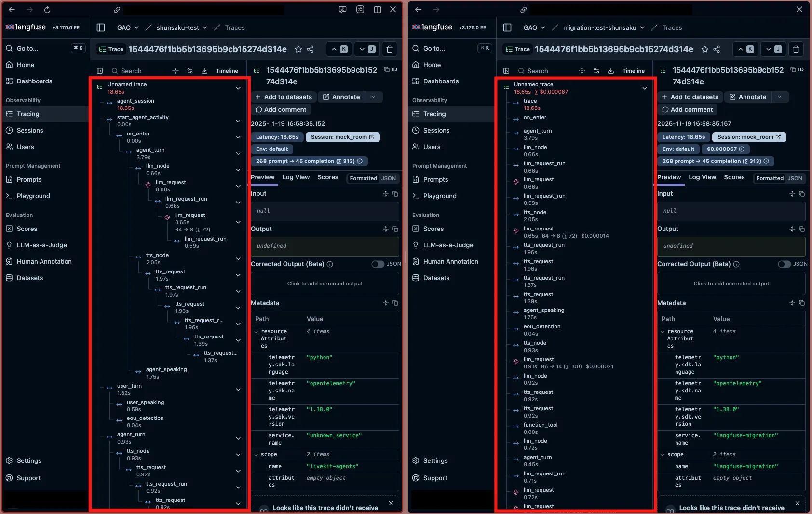Click Add to datasets in left window
Image resolution: width=812 pixels, height=514 pixels.
(x=284, y=97)
